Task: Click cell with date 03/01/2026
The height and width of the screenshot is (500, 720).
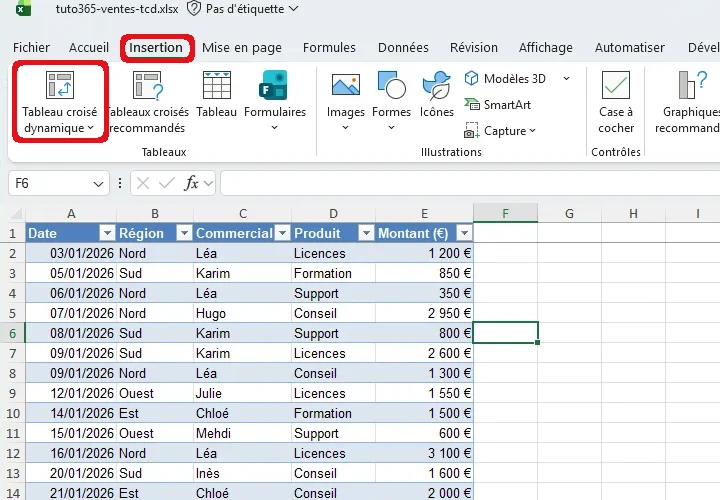Action: pyautogui.click(x=71, y=253)
